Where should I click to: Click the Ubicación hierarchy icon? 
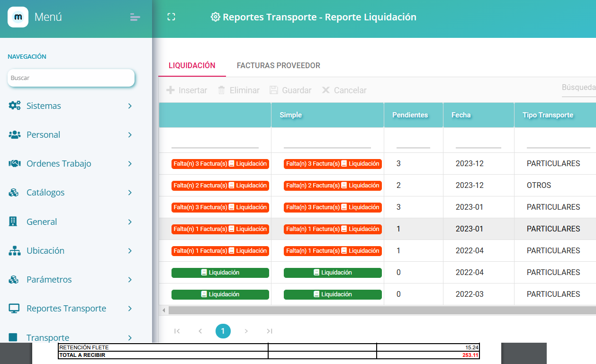[15, 251]
